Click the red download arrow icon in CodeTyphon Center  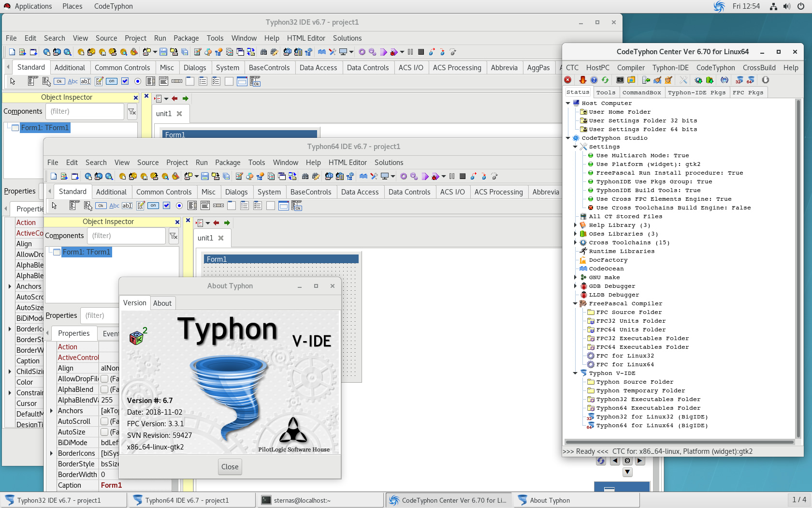583,80
